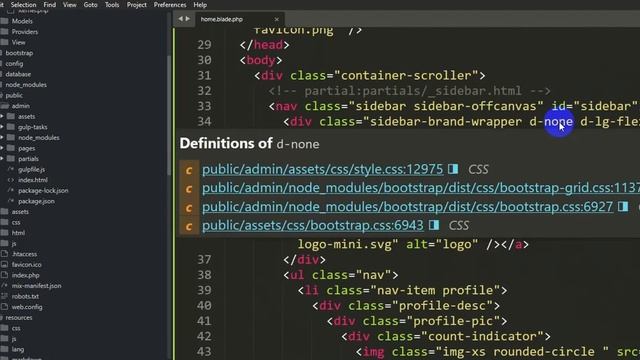Viewport: 640px width, 360px height.
Task: Close the home.blade.php tab
Action: point(277,19)
